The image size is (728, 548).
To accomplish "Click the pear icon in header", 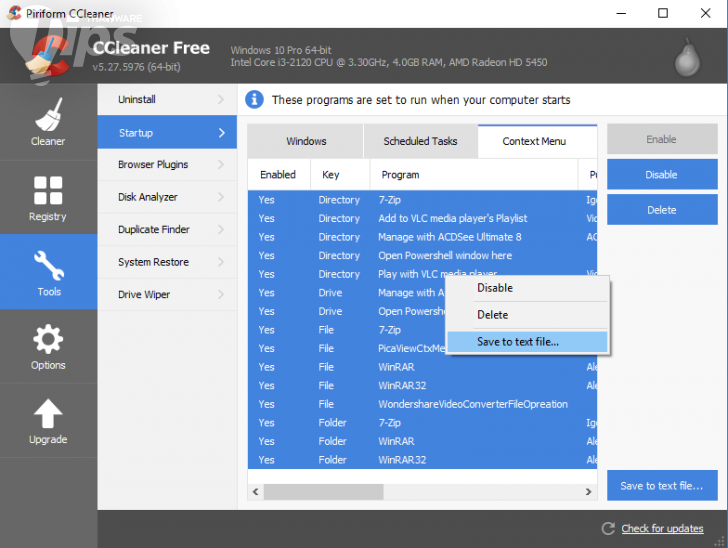I will (687, 58).
